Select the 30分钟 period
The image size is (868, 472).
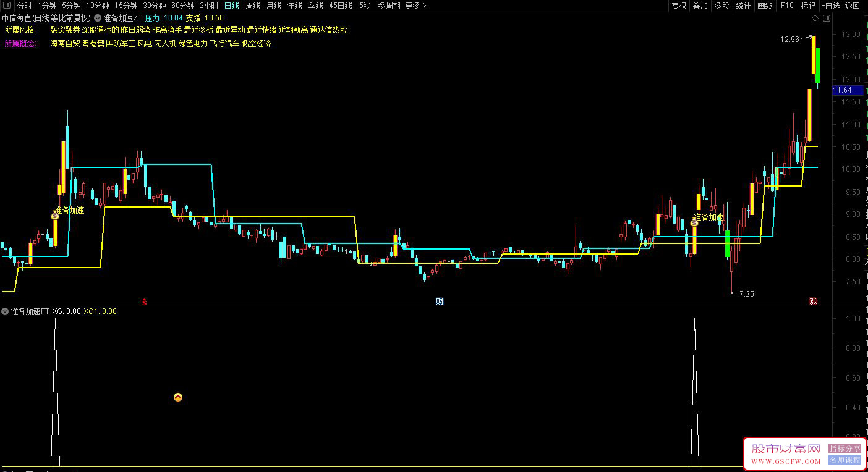pos(155,6)
